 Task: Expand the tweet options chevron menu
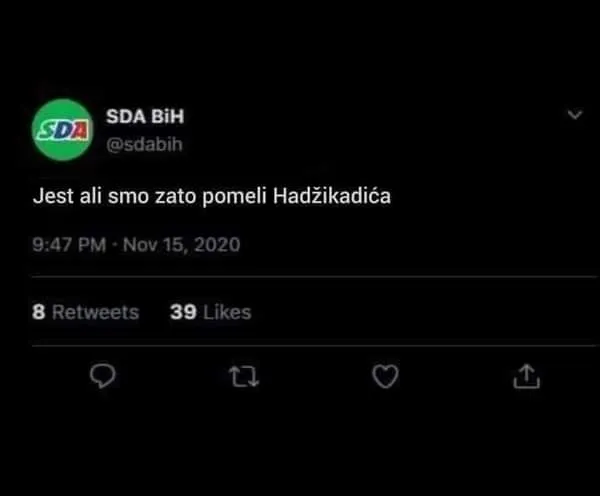pos(574,116)
